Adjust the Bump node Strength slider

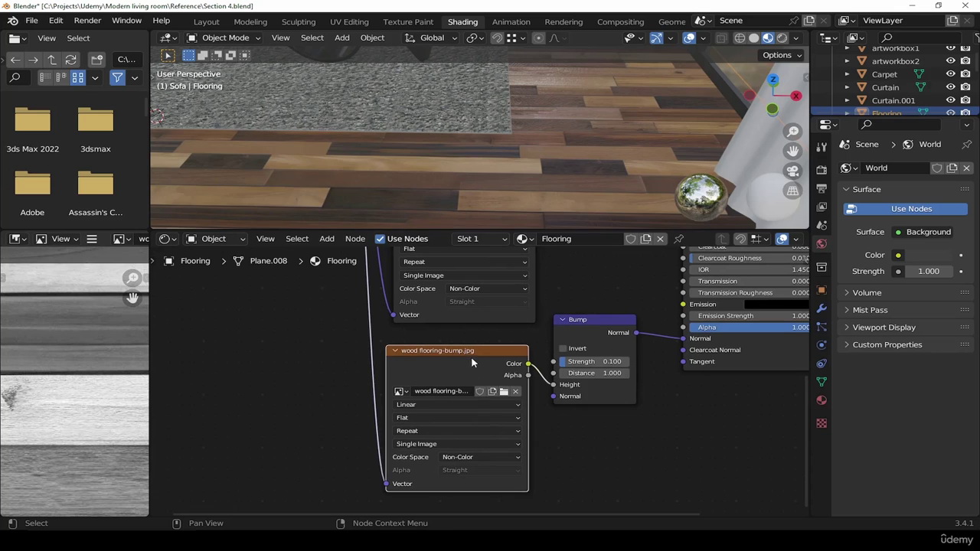[x=596, y=361]
